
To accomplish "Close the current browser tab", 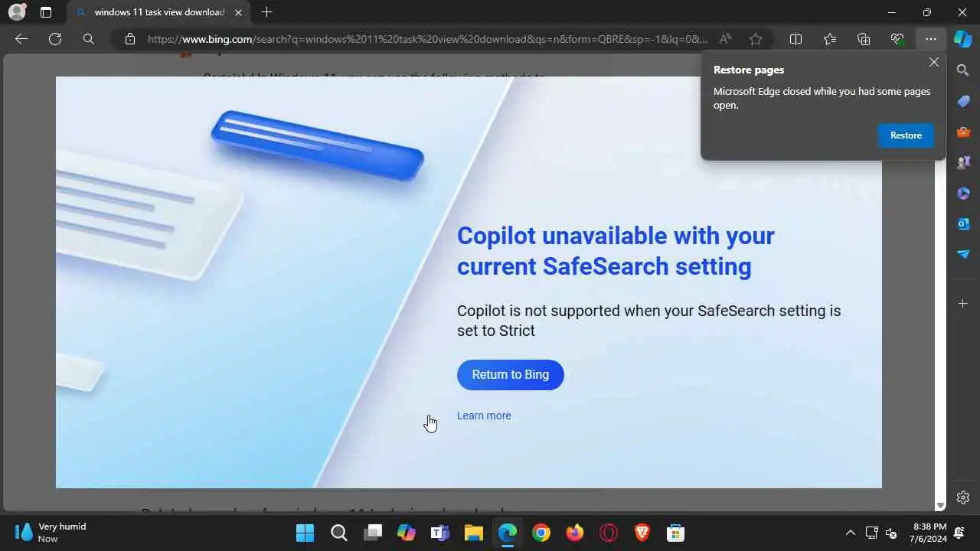I will pyautogui.click(x=237, y=12).
